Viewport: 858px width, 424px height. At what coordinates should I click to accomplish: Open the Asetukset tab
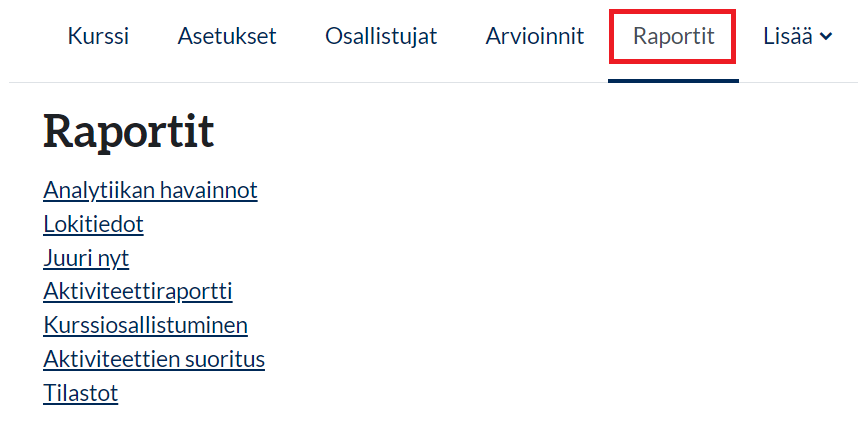pyautogui.click(x=227, y=37)
